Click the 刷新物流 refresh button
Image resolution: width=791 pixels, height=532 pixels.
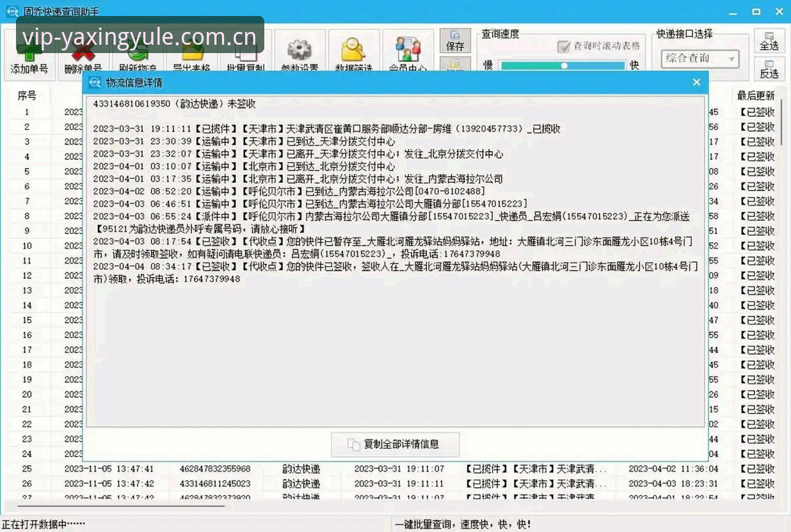coord(138,56)
